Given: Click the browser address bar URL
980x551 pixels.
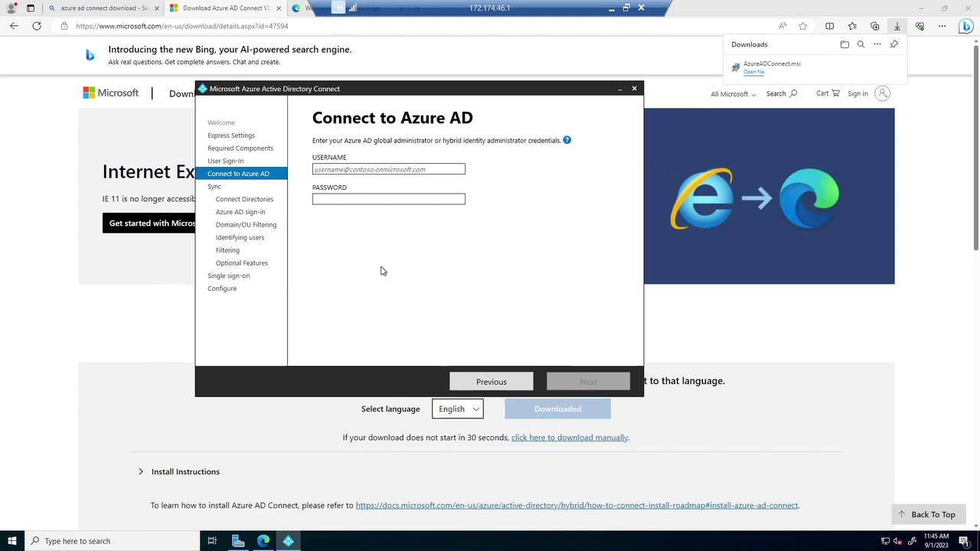Looking at the screenshot, I should pyautogui.click(x=182, y=26).
